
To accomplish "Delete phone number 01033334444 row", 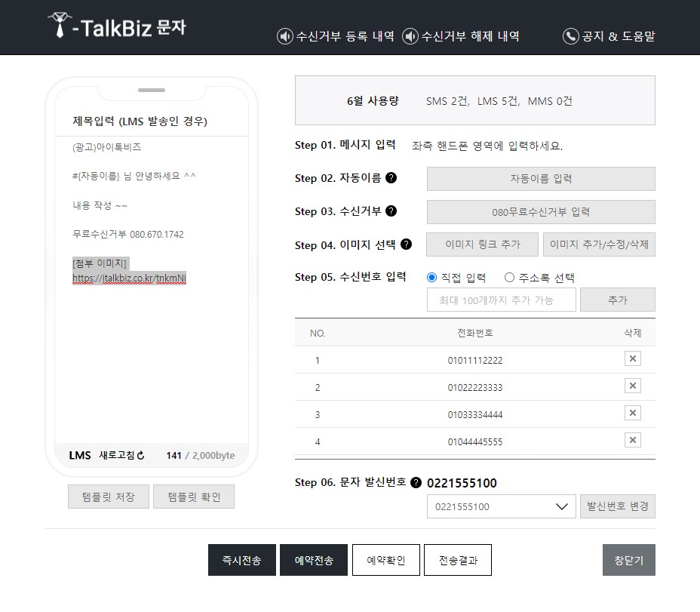I will tap(633, 414).
